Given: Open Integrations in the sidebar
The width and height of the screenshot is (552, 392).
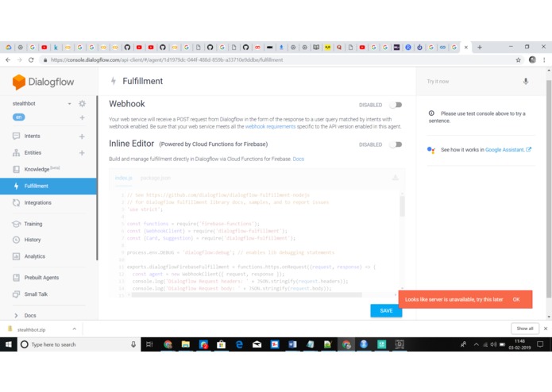Looking at the screenshot, I should pyautogui.click(x=37, y=203).
